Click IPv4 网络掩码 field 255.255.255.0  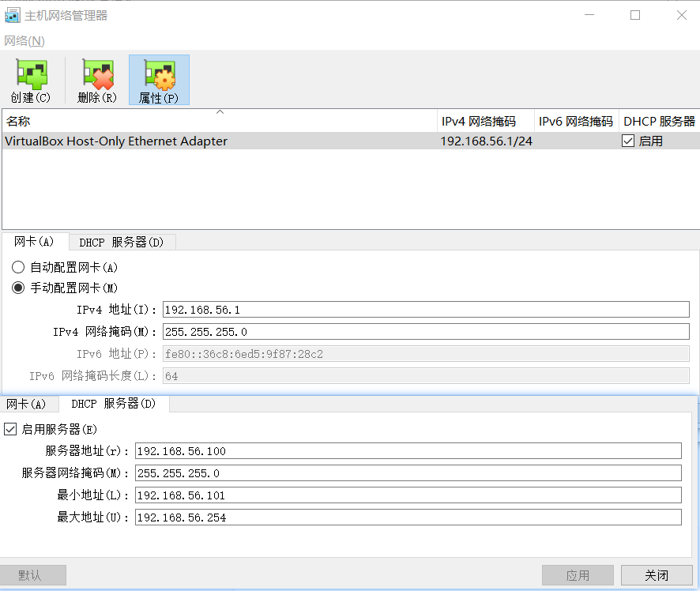click(426, 332)
